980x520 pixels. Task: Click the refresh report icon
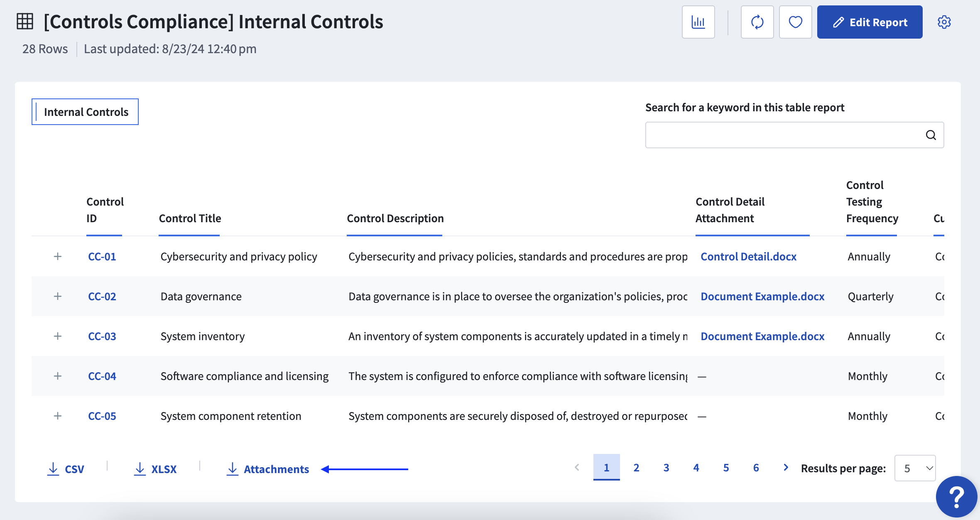click(x=757, y=22)
